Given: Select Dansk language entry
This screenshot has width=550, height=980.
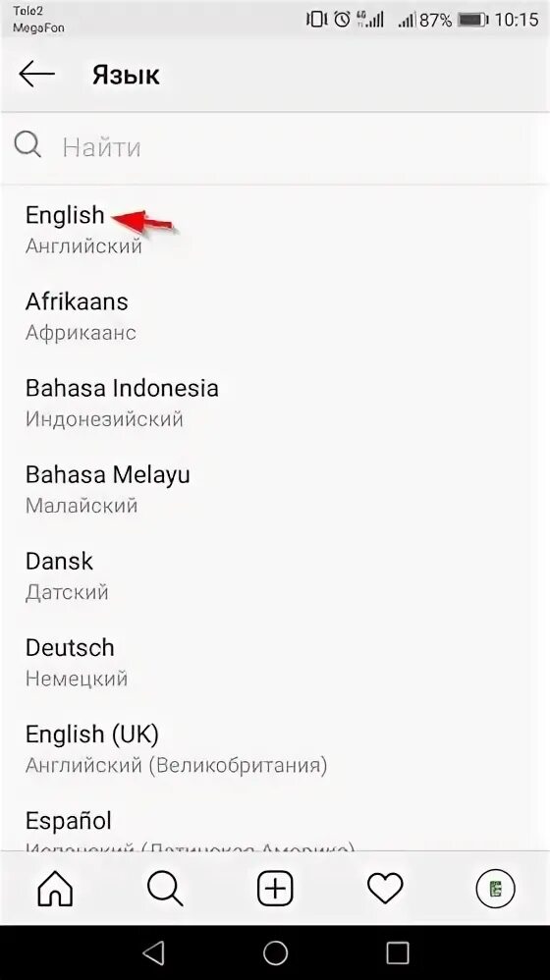Looking at the screenshot, I should coord(275,575).
